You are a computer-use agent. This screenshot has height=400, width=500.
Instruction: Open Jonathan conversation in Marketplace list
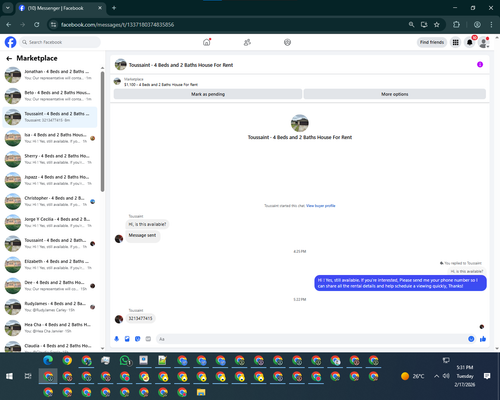(50, 75)
